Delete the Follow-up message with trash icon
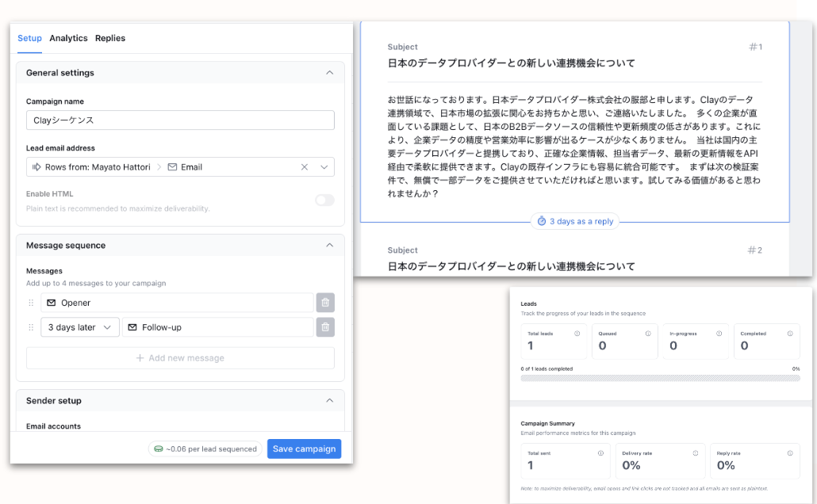Image resolution: width=817 pixels, height=504 pixels. [325, 327]
